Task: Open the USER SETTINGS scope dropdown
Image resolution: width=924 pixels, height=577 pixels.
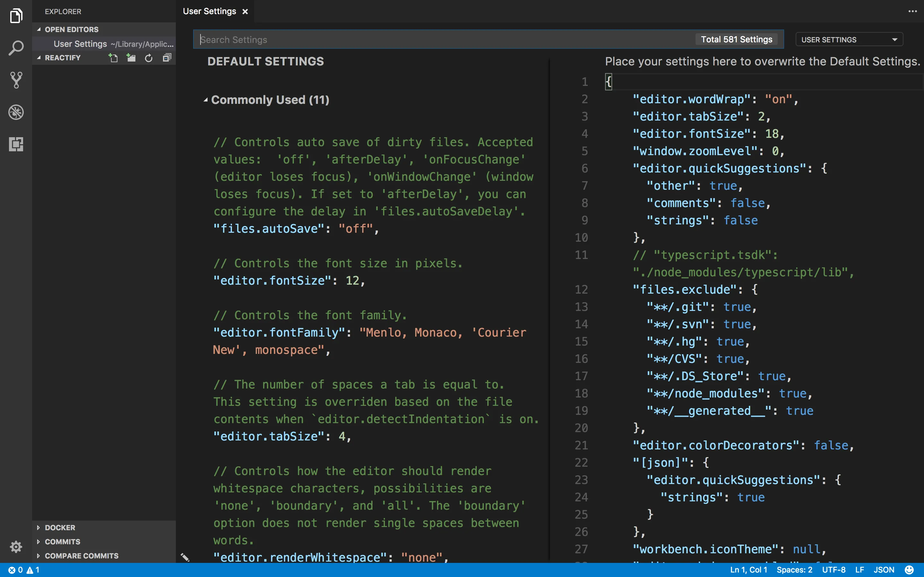Action: (x=849, y=40)
